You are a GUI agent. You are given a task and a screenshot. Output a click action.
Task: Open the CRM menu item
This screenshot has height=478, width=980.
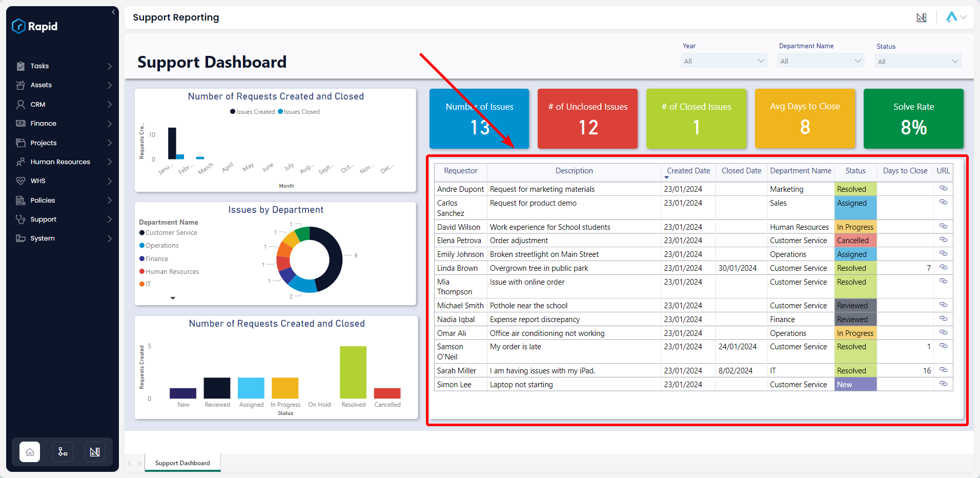63,105
